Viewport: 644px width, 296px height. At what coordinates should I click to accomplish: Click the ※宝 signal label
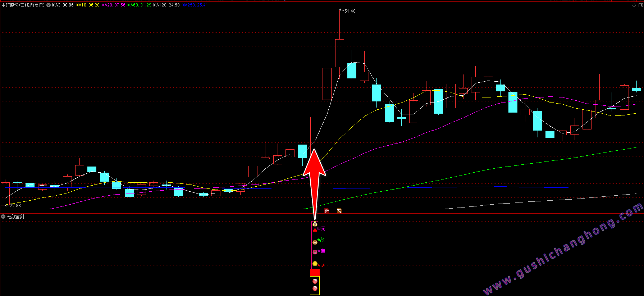(x=321, y=251)
